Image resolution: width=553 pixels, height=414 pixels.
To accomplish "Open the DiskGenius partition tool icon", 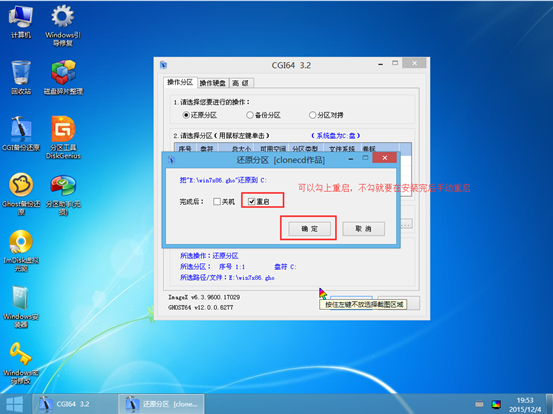I will tap(63, 137).
